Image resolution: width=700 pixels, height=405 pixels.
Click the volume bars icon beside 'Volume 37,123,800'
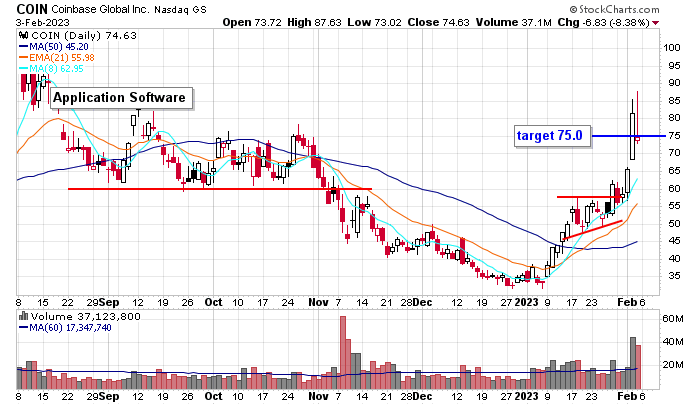click(24, 316)
